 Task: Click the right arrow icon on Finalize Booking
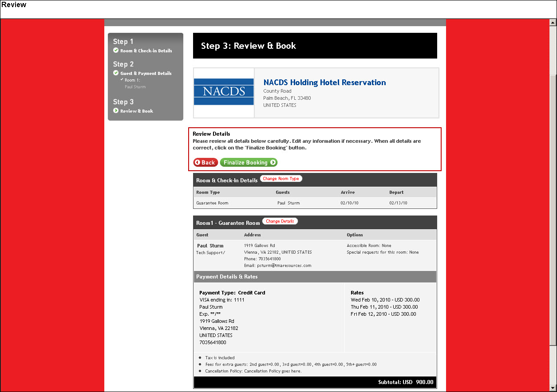coord(273,162)
